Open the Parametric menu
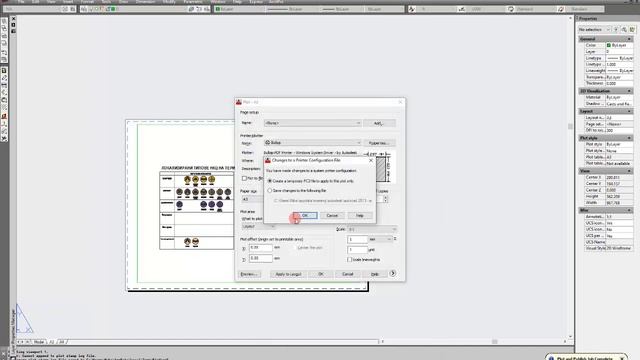This screenshot has width=640, height=360. click(x=193, y=2)
